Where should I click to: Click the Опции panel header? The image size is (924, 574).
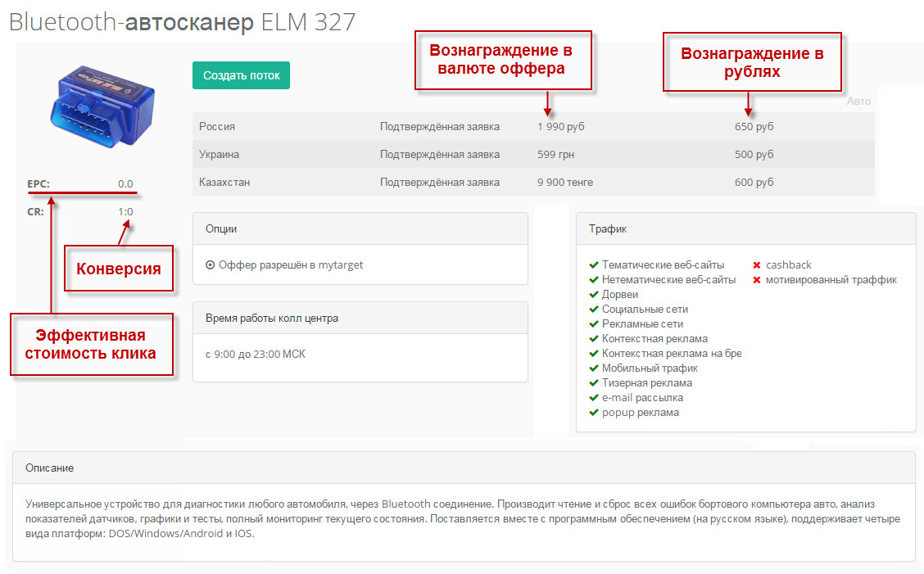click(360, 228)
